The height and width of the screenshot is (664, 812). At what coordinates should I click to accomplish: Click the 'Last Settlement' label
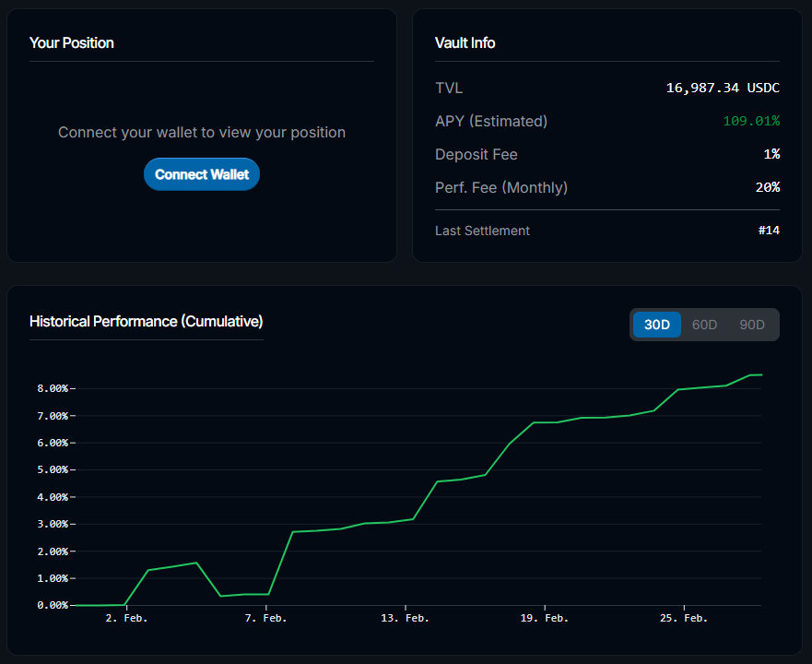tap(482, 231)
